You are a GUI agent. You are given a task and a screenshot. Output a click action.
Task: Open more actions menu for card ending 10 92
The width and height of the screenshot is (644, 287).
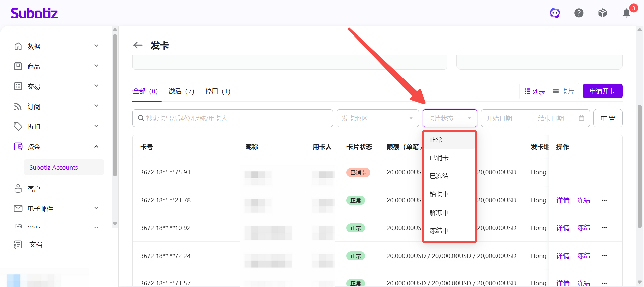604,228
